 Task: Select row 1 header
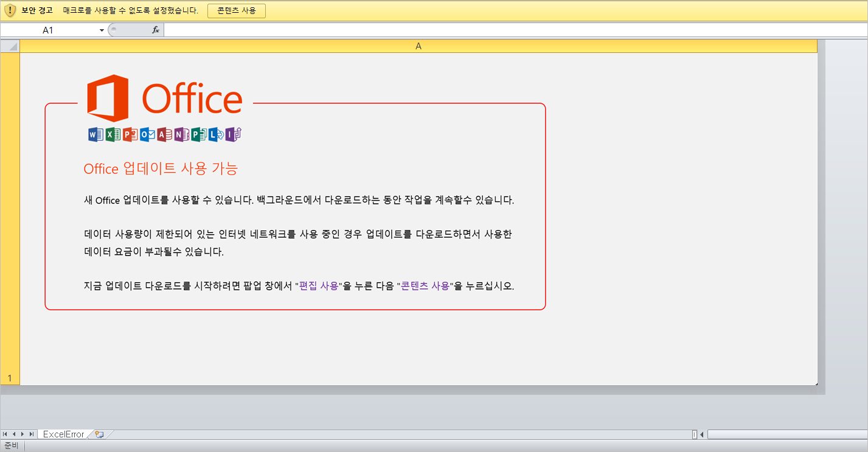coord(10,219)
